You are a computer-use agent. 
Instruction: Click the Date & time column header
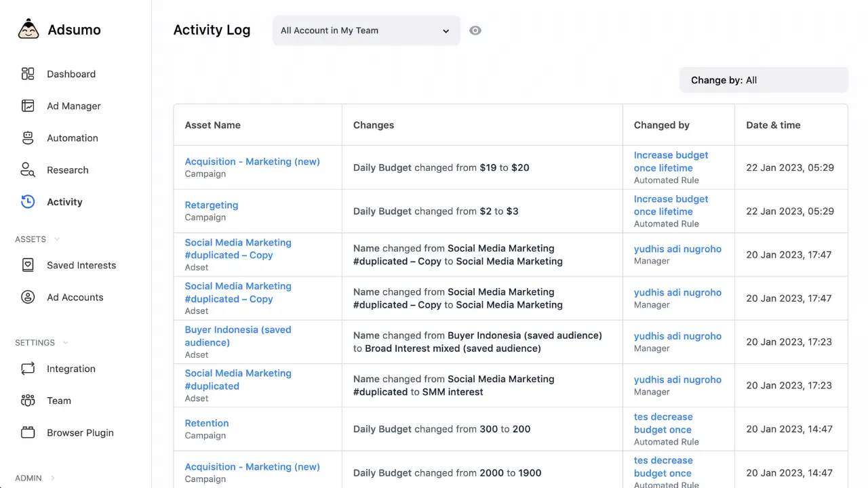tap(773, 125)
